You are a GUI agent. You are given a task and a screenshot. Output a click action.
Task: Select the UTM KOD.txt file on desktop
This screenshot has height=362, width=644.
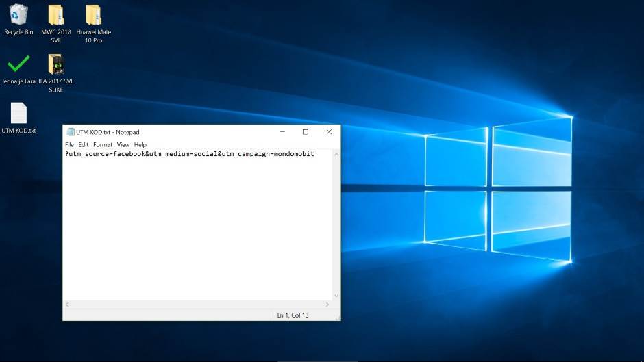click(18, 114)
